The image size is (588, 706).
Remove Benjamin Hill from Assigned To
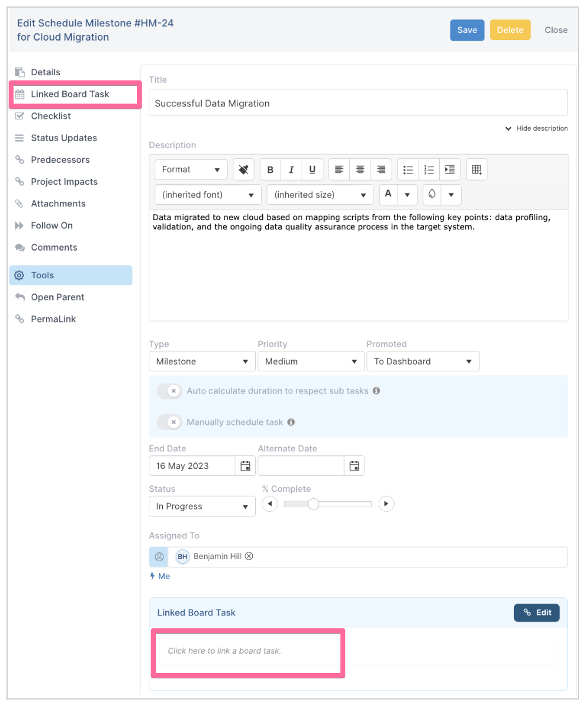(249, 557)
